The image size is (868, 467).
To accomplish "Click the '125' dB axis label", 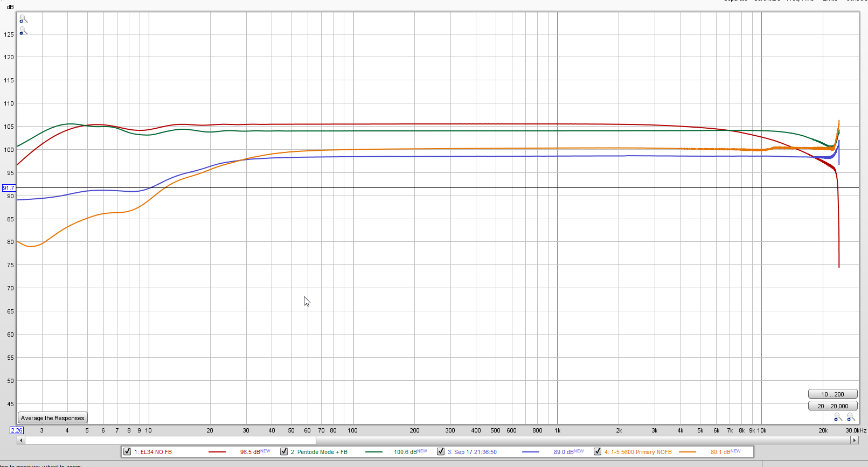I will [9, 34].
